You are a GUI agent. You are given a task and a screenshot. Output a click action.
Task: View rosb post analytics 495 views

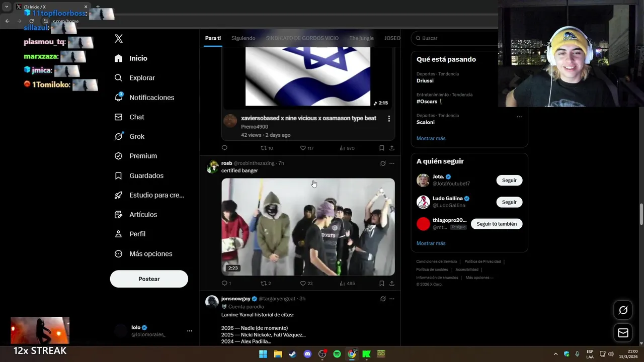[347, 283]
